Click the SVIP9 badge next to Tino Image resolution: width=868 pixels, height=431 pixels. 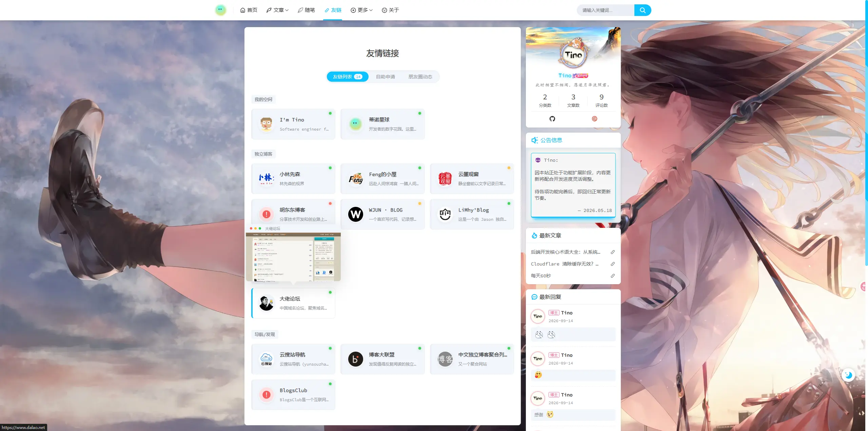click(x=580, y=76)
